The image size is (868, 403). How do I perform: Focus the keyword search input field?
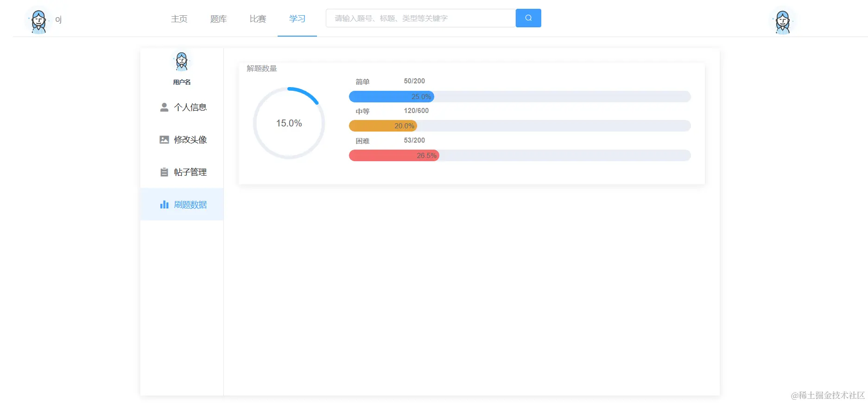click(421, 18)
